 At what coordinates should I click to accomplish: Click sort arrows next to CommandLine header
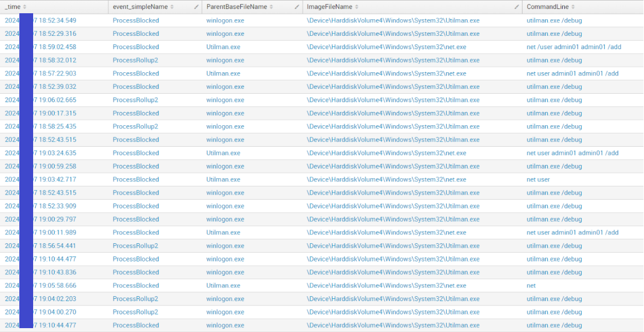click(573, 7)
